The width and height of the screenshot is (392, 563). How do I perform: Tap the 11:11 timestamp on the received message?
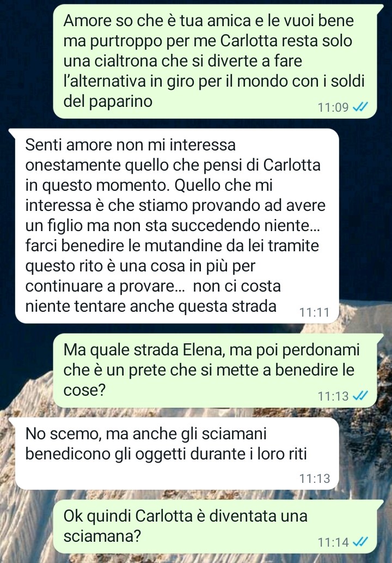click(x=314, y=312)
